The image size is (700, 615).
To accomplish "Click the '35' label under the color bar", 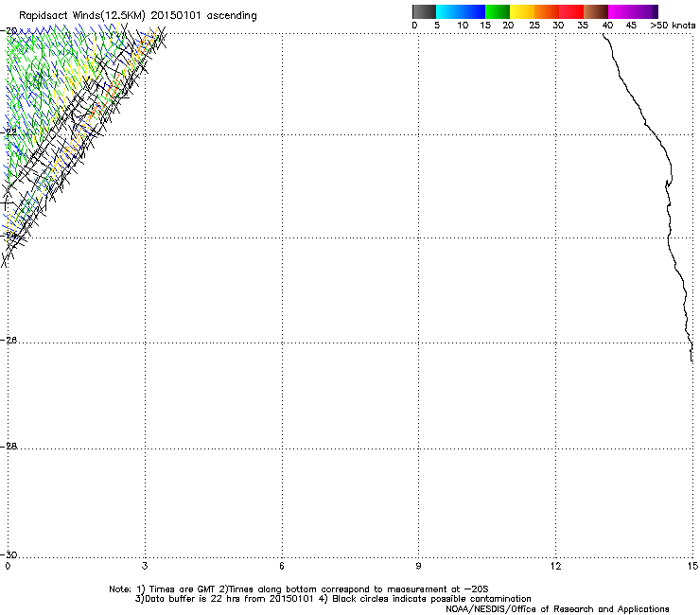I will tap(583, 26).
